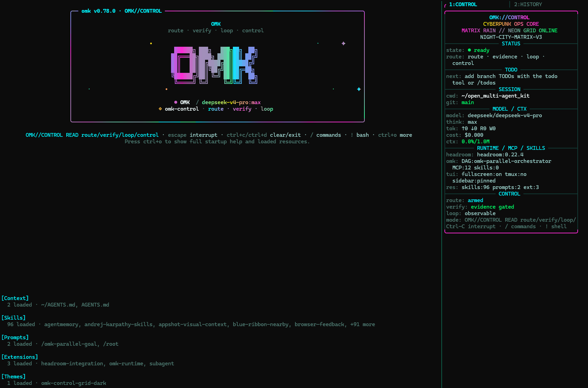588x388 pixels.
Task: Click the 'OMK://CONTROL' sidebar title
Action: coord(509,18)
